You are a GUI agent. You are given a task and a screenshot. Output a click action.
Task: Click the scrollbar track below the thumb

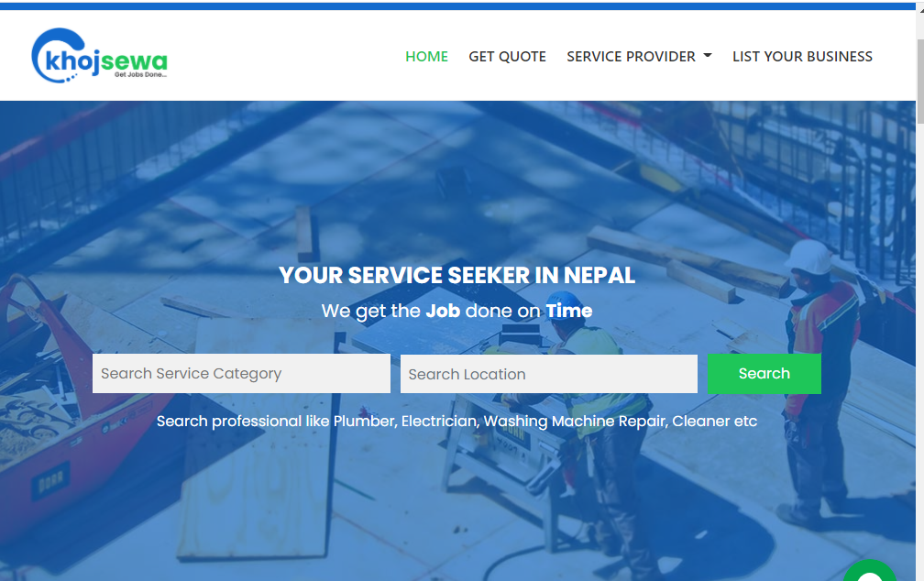(920, 354)
